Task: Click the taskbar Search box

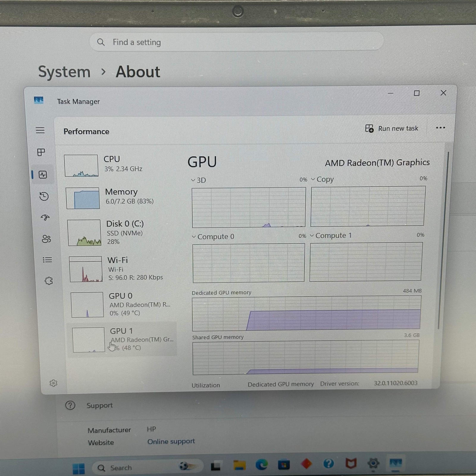Action: coord(148,467)
